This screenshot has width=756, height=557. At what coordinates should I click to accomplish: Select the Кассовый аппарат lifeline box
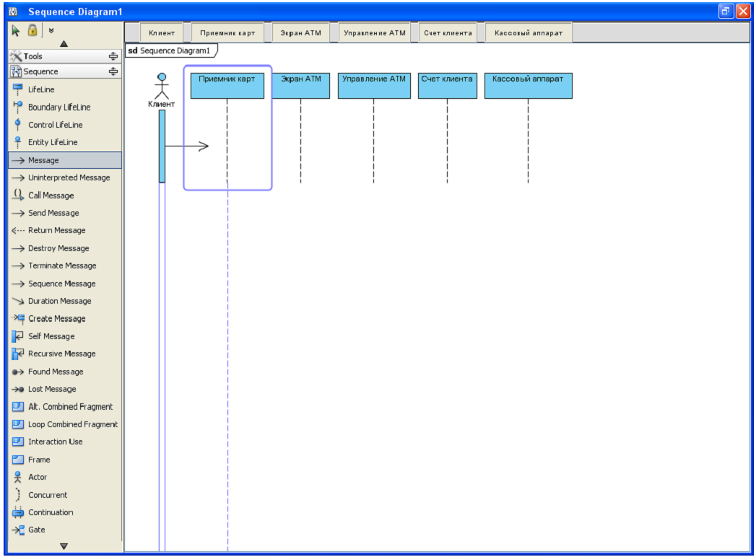click(529, 86)
